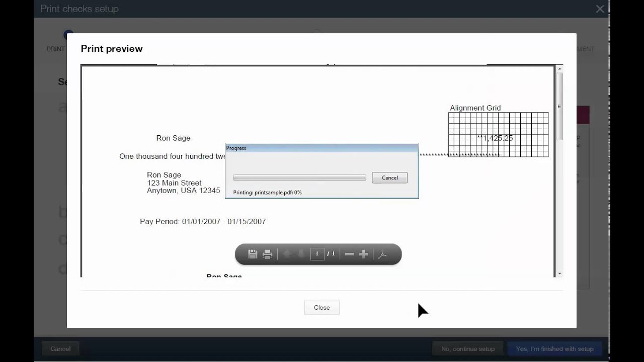This screenshot has width=644, height=362.
Task: Cancel the printing progress dialog
Action: (389, 177)
